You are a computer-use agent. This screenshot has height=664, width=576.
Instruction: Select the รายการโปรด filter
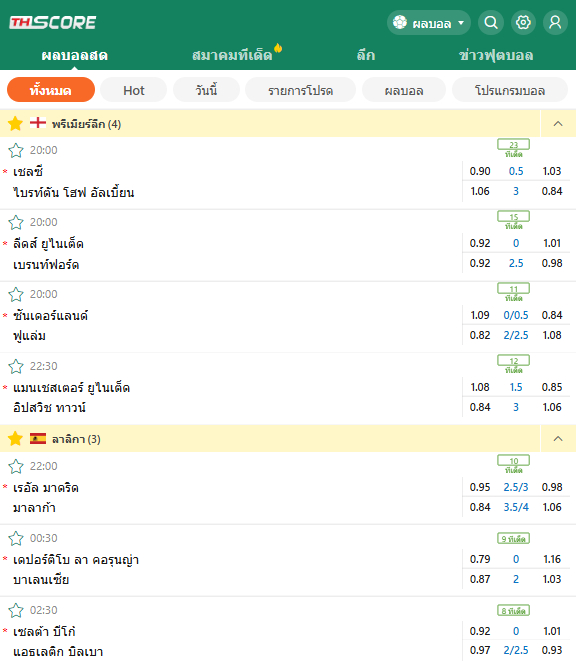[300, 90]
